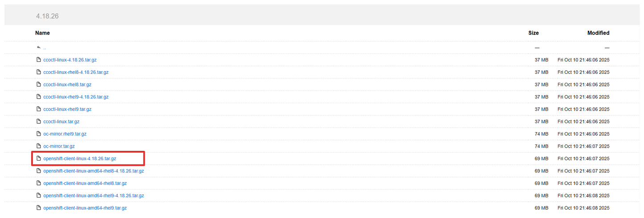
Task: Sort listing by Name column header
Action: [x=42, y=33]
